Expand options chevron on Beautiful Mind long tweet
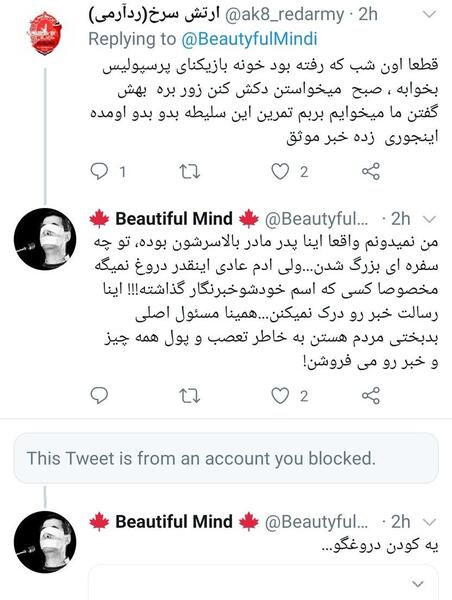Viewport: 452px width, 600px height. (430, 219)
